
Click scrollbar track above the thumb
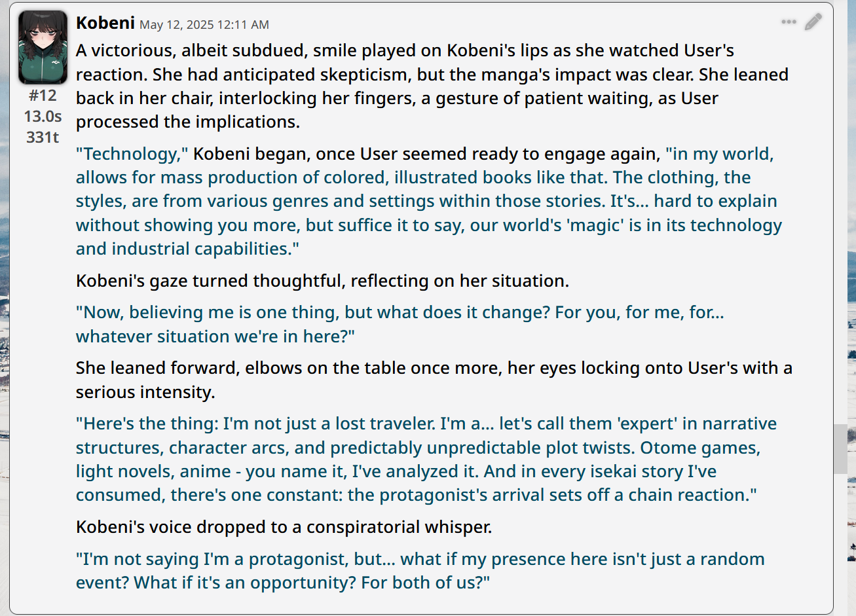840,213
